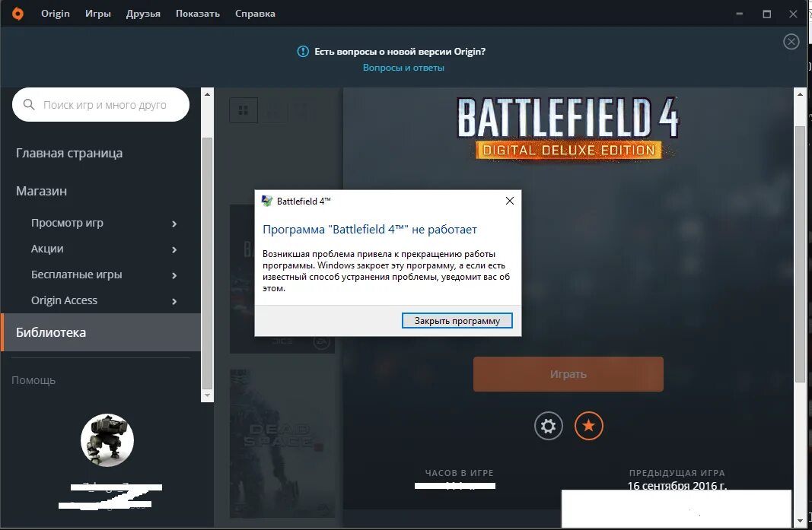Toggle favorite star icon for Battlefield 4
This screenshot has width=812, height=530.
[589, 426]
